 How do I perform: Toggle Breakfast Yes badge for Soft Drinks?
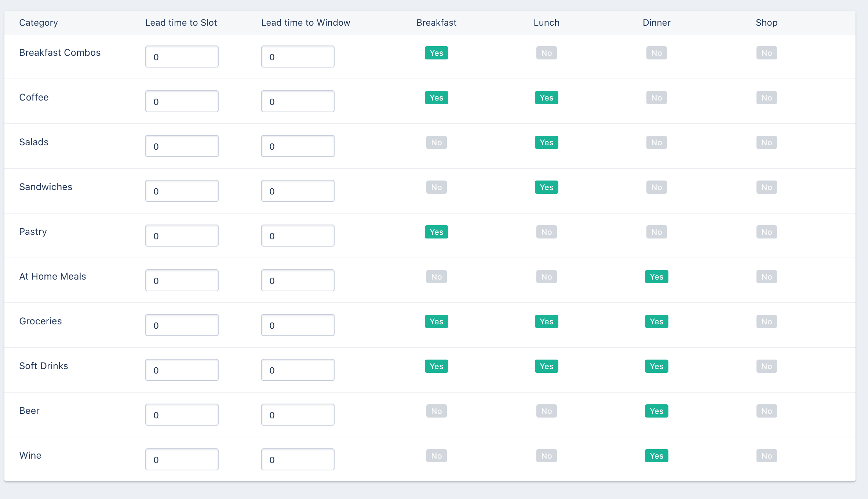tap(436, 366)
